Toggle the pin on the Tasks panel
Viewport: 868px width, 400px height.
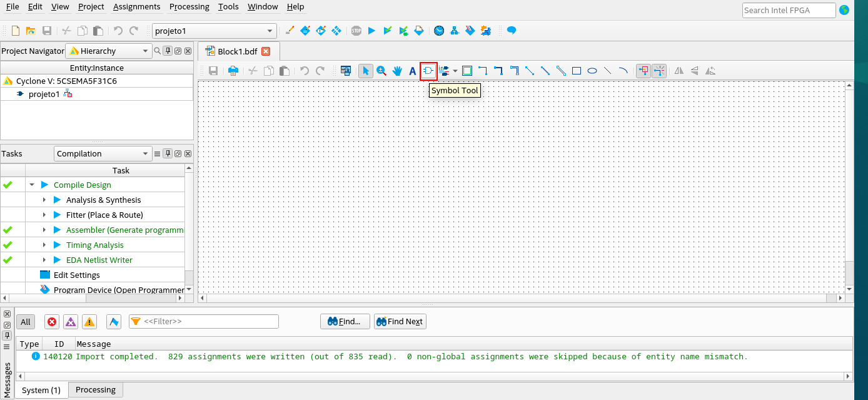(168, 153)
